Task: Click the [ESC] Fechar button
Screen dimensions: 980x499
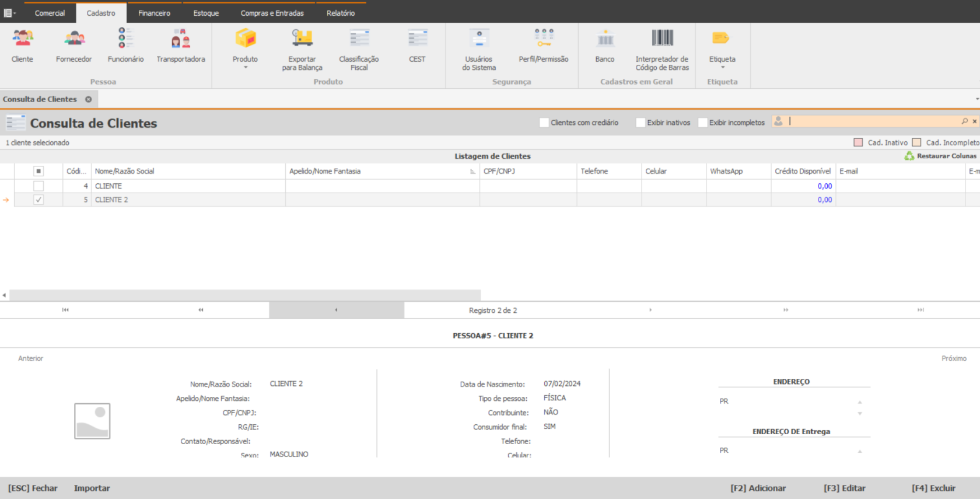Action: tap(33, 488)
